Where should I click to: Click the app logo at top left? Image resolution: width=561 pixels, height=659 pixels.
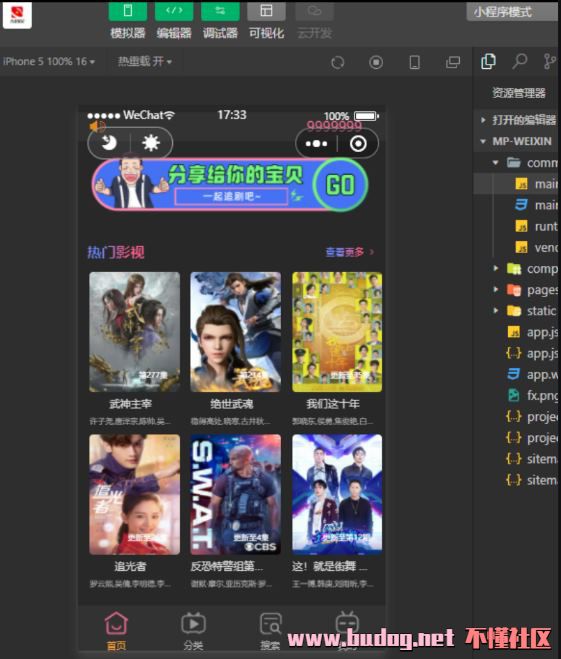click(17, 15)
